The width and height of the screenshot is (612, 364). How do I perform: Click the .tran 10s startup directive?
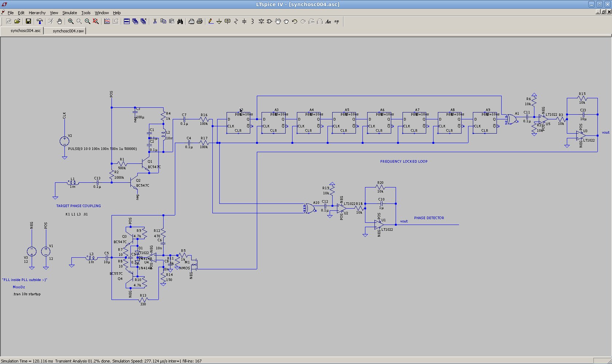(x=27, y=294)
